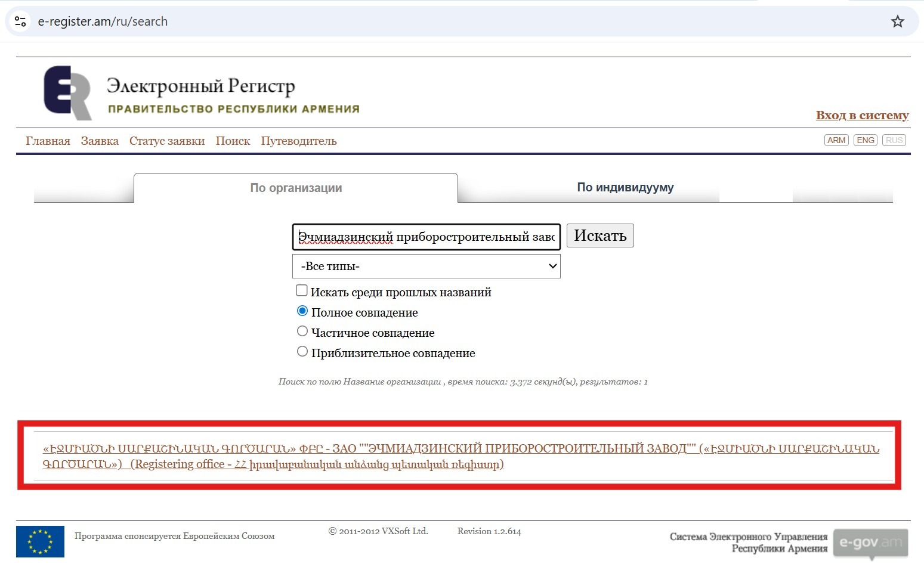The width and height of the screenshot is (924, 564).
Task: Select the "По организации" tab
Action: (x=296, y=188)
